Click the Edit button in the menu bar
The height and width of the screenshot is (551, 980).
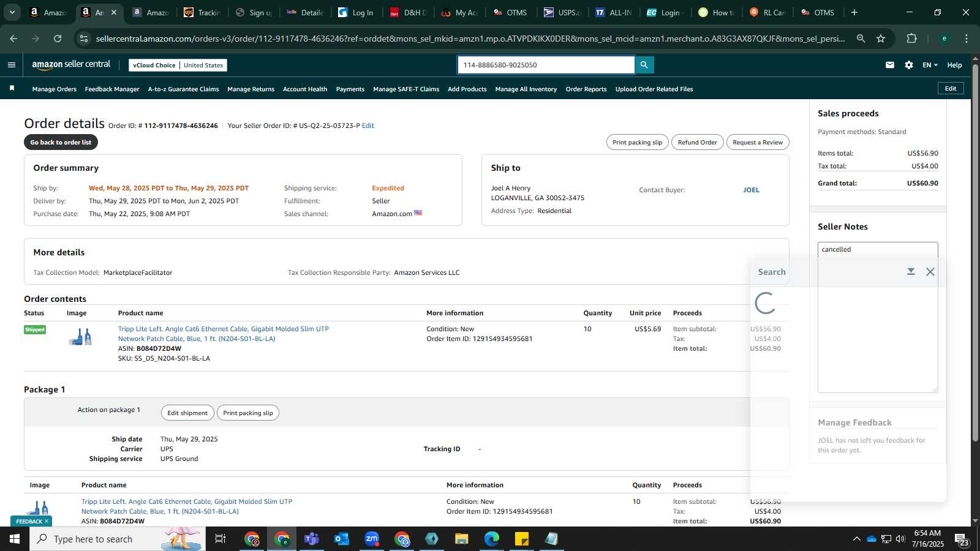point(951,89)
